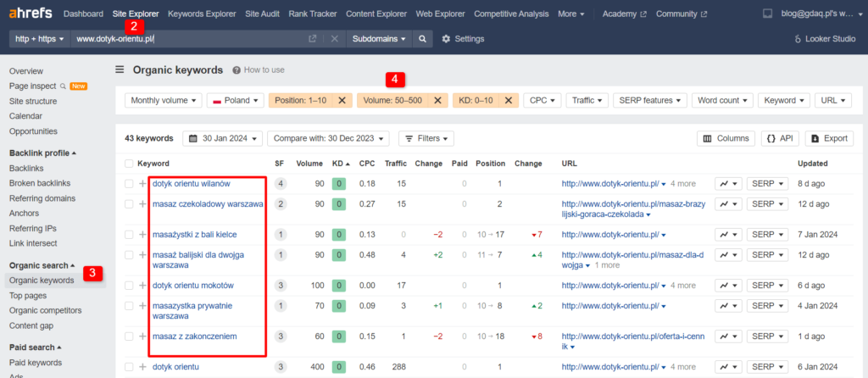The width and height of the screenshot is (868, 378).
Task: Tick checkbox for dotyk orientu mokotów
Action: coord(129,286)
